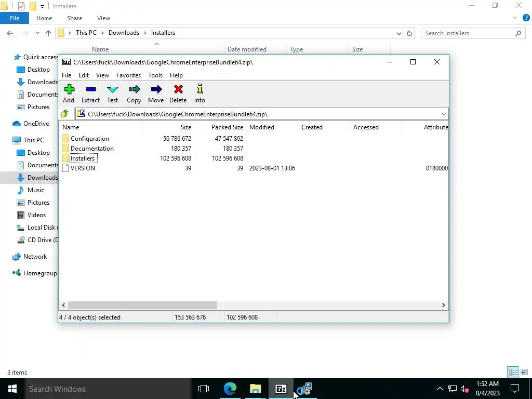The height and width of the screenshot is (399, 532).
Task: Click the scroll left arrow in 7-Zip
Action: (63, 305)
